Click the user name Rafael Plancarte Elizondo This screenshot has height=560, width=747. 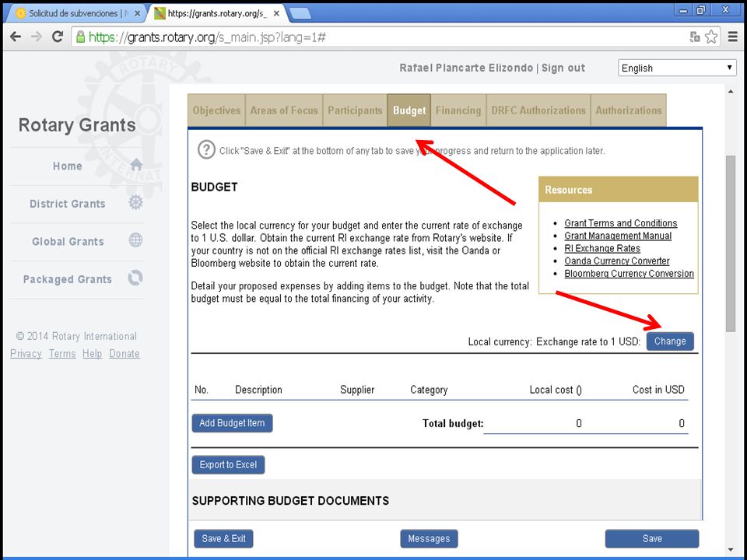click(x=466, y=68)
